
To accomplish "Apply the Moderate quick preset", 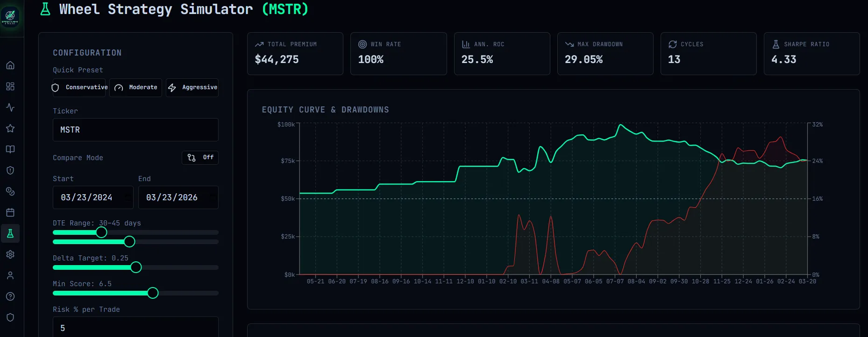I will coord(135,87).
